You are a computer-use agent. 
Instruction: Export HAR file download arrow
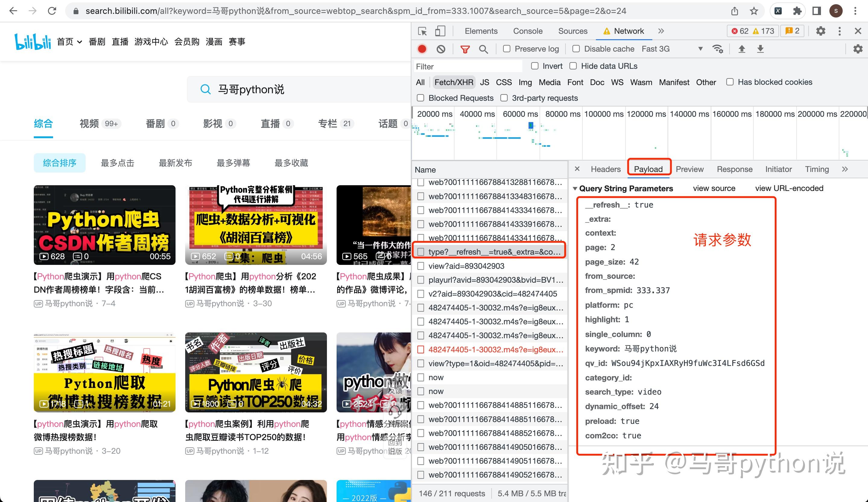pos(760,49)
